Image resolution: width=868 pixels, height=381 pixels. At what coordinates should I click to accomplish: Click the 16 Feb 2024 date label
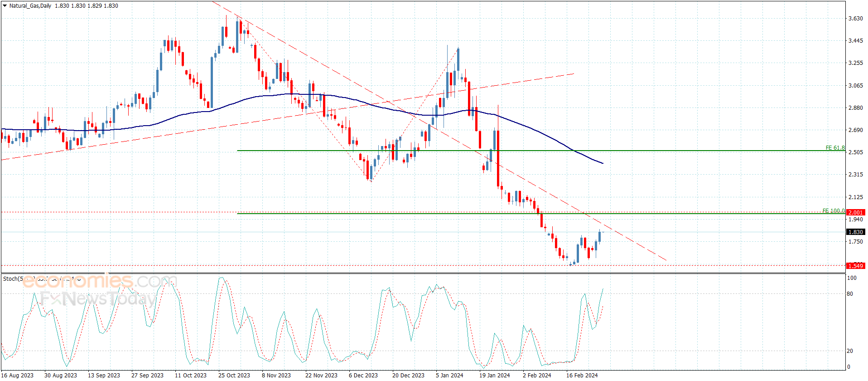tap(582, 375)
